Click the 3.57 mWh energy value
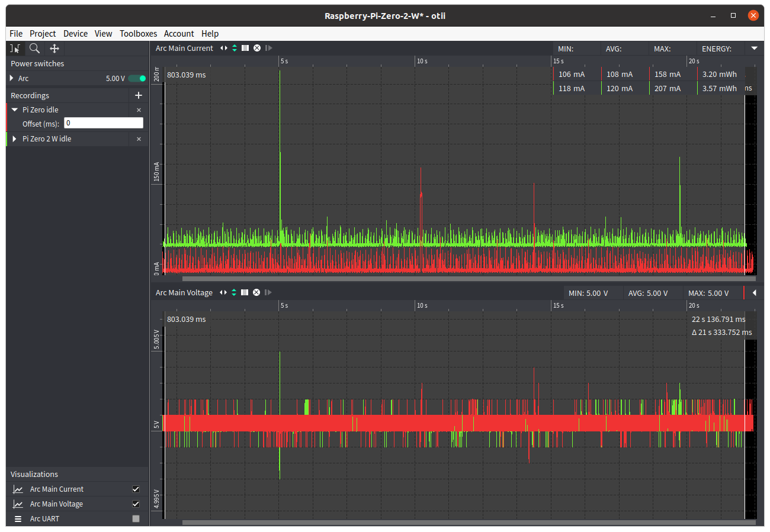Viewport: 770px width, 532px height. pyautogui.click(x=720, y=89)
